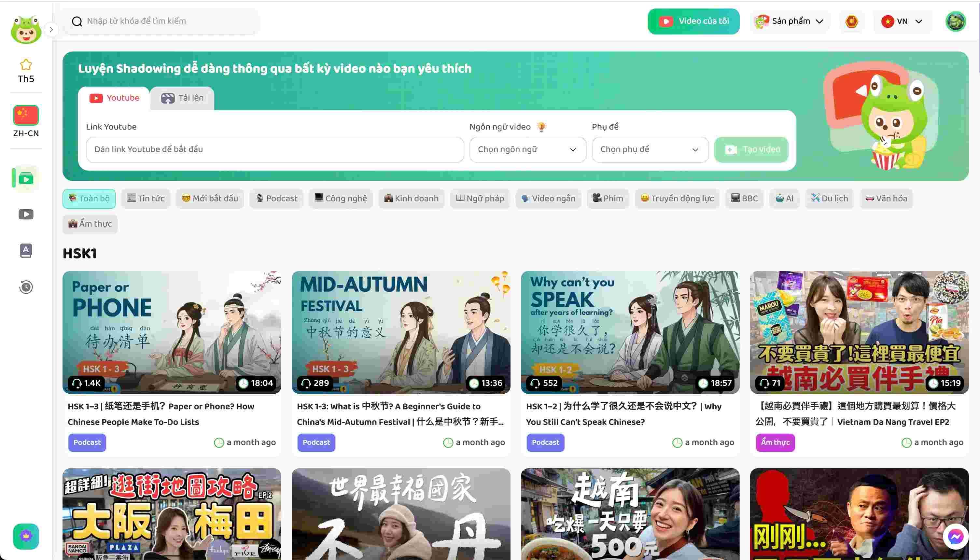Open the dictionary icon in the sidebar
Screen dimensions: 980x560
click(x=25, y=250)
